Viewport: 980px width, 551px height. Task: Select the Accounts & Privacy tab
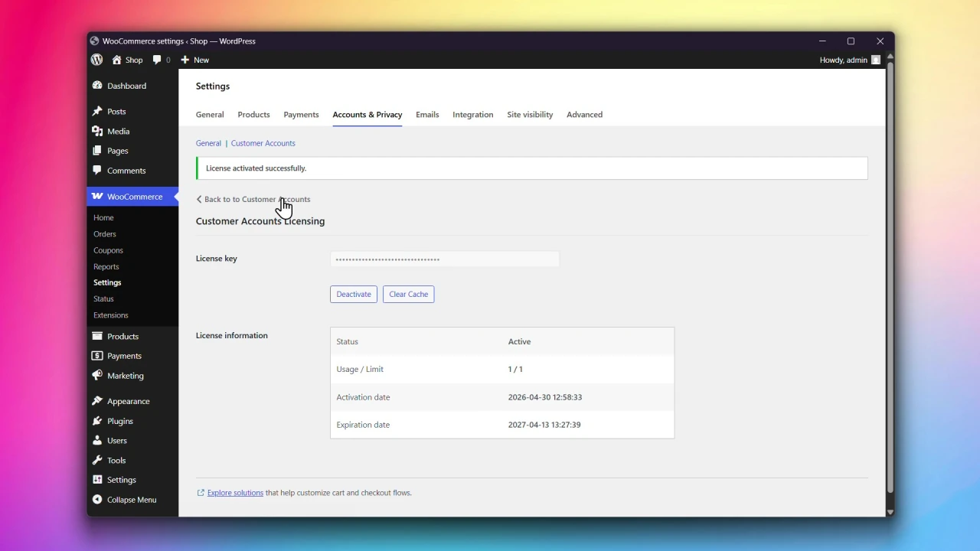[367, 115]
